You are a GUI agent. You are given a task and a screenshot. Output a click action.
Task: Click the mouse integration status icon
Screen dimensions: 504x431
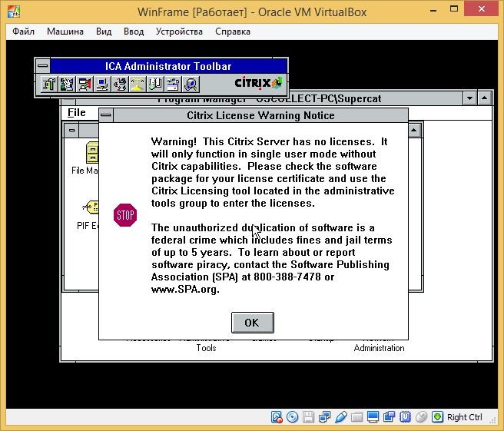point(421,417)
